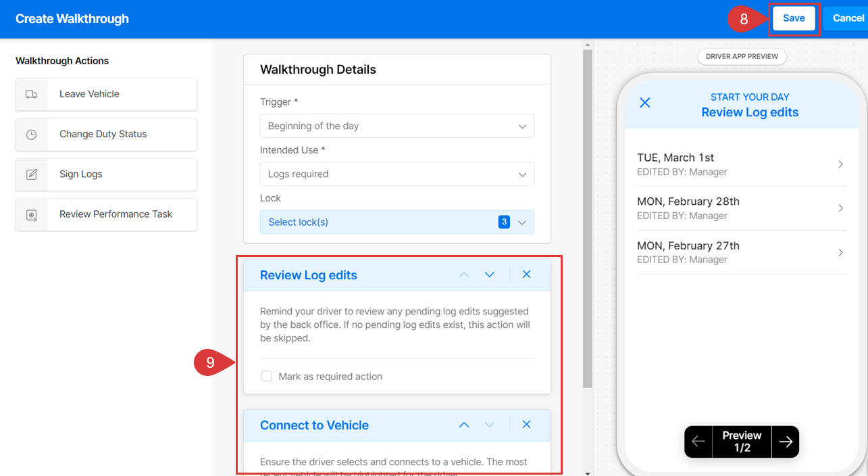The width and height of the screenshot is (868, 476).
Task: Click disabled down arrow on Connect to Vehicle
Action: tap(490, 425)
